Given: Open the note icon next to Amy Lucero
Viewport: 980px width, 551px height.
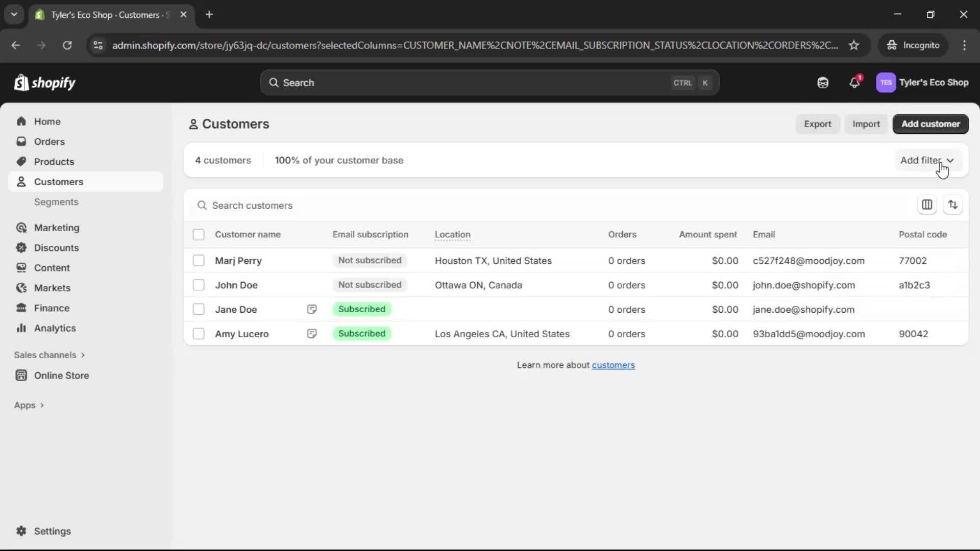Looking at the screenshot, I should point(312,334).
